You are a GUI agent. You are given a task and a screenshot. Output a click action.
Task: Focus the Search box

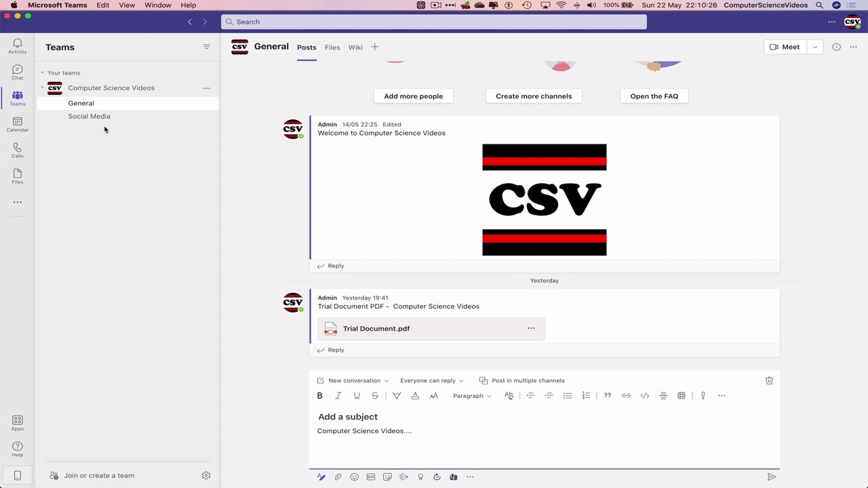(434, 22)
